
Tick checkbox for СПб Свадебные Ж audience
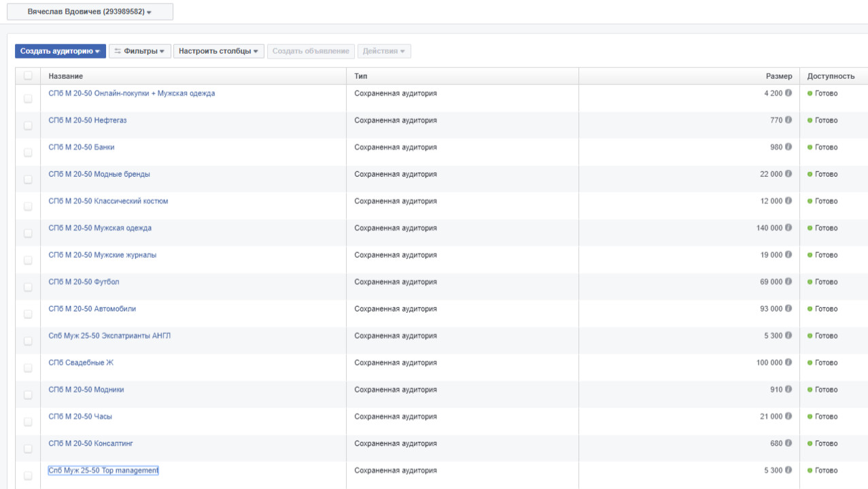[x=28, y=368]
